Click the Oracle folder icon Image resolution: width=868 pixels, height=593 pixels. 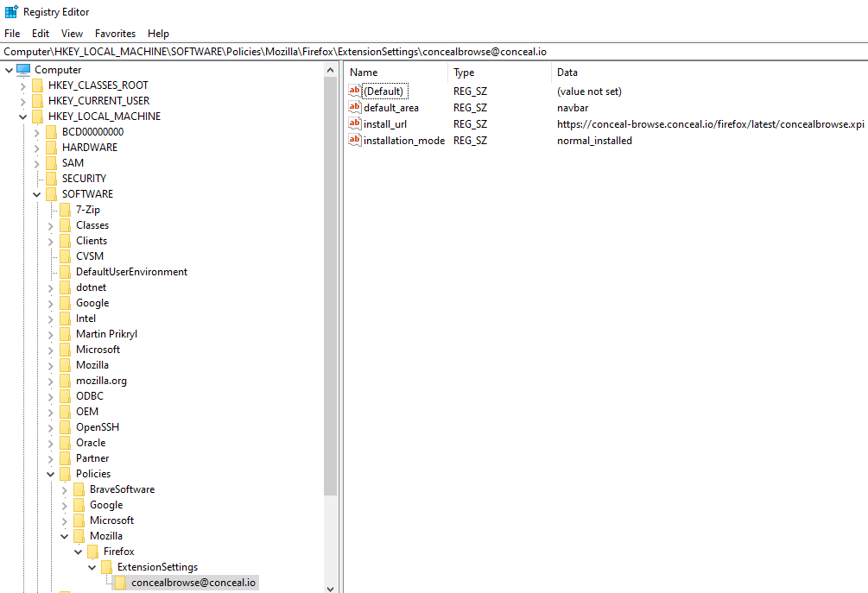pyautogui.click(x=66, y=443)
